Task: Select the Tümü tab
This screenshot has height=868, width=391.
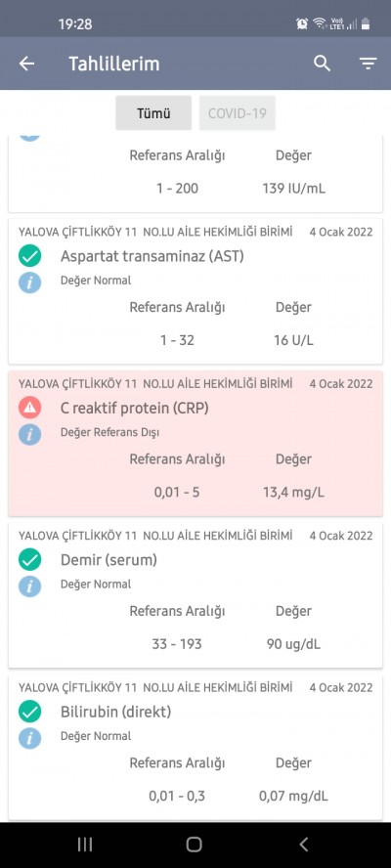Action: (x=153, y=113)
